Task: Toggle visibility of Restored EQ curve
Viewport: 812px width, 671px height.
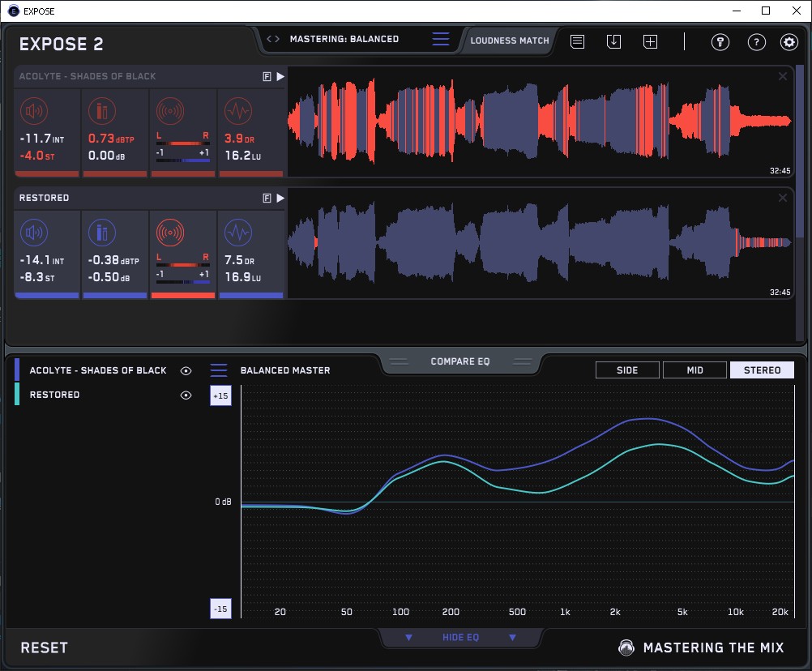Action: (186, 395)
